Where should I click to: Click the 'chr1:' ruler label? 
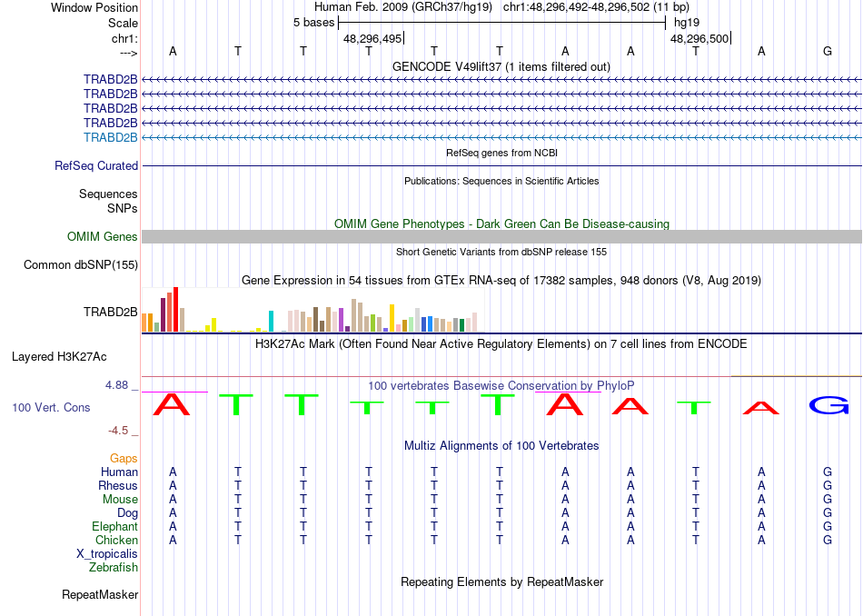tap(124, 38)
